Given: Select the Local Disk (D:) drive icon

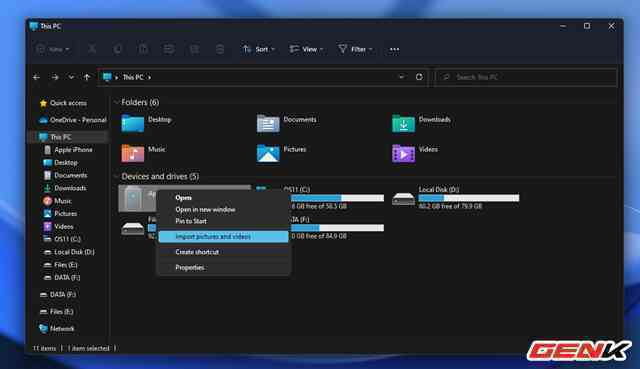Looking at the screenshot, I should (403, 199).
